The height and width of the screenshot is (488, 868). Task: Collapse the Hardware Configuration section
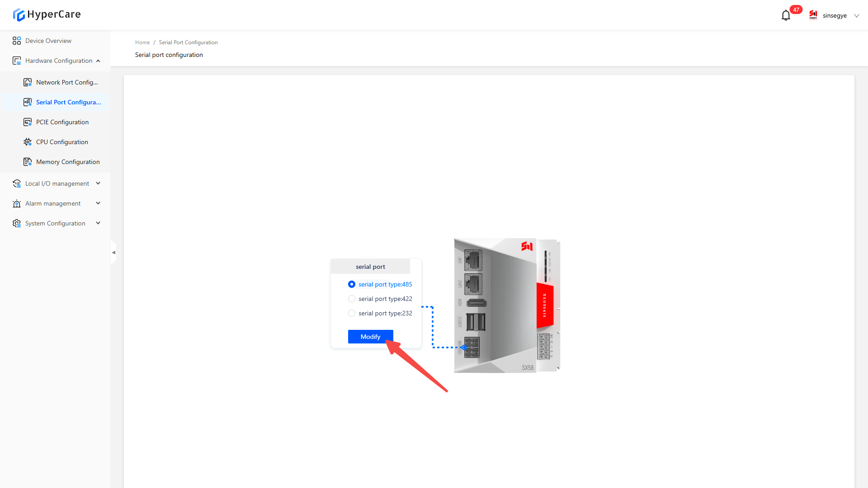[x=98, y=61]
